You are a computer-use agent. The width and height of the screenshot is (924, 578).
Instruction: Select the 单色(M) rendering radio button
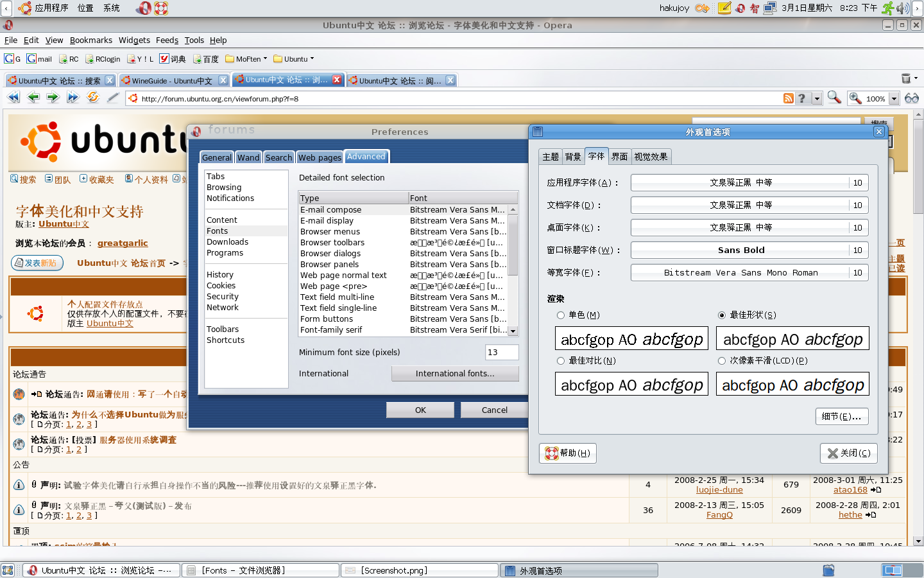pos(561,315)
